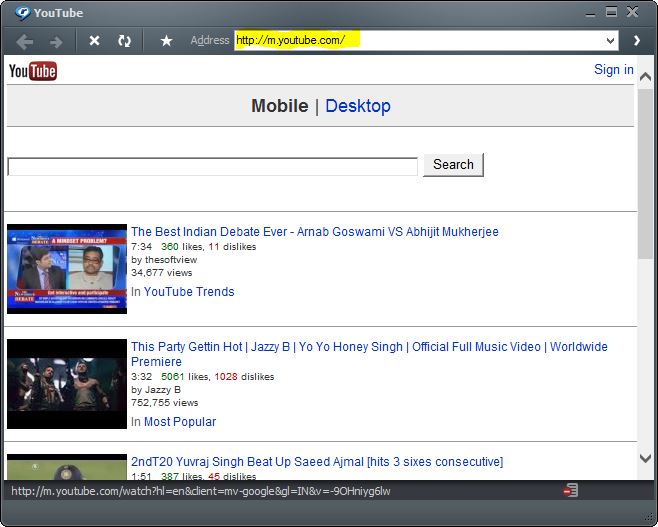Click the resize grip in bottom corner
The image size is (658, 527).
(x=650, y=519)
